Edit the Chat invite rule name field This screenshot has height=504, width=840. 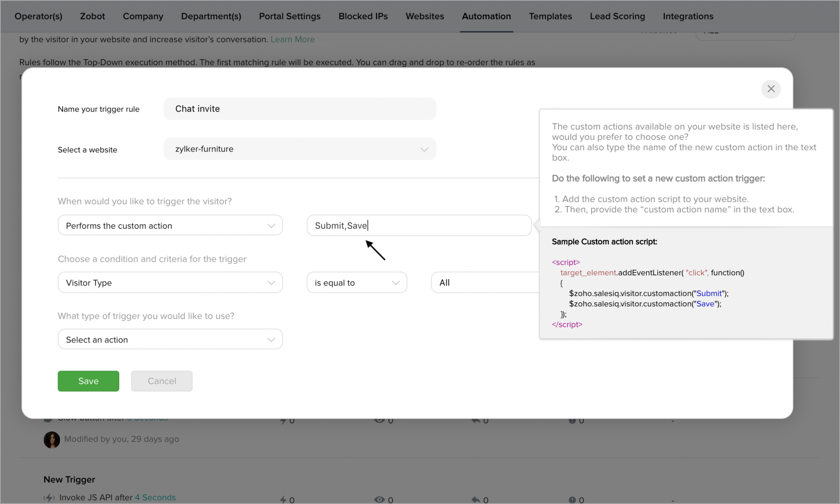(x=299, y=109)
